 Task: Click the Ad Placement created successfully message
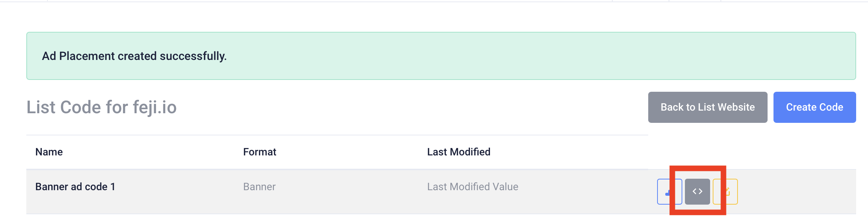coord(134,56)
